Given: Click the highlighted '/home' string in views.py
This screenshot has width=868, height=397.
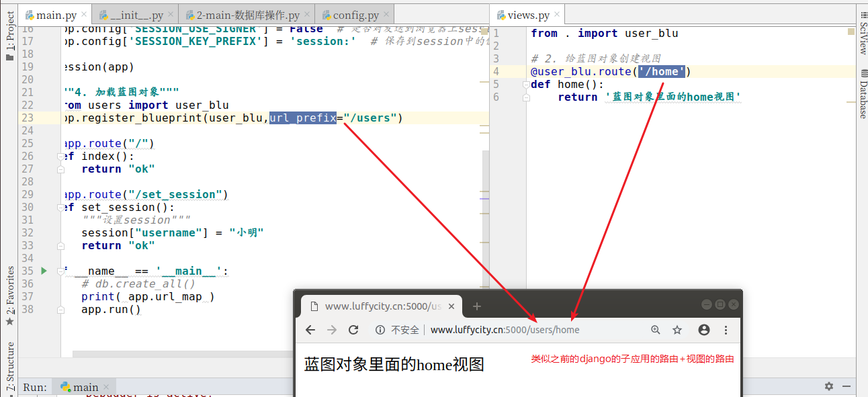Looking at the screenshot, I should point(662,72).
